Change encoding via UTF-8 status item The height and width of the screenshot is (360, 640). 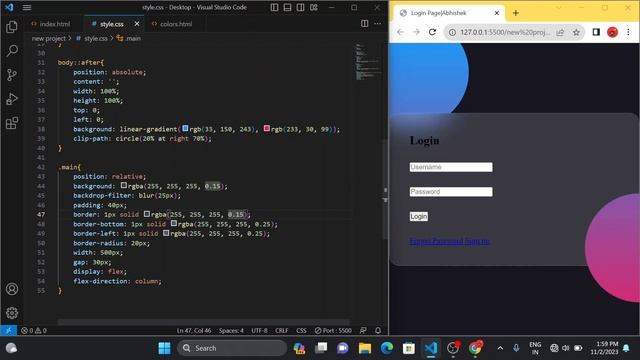259,330
